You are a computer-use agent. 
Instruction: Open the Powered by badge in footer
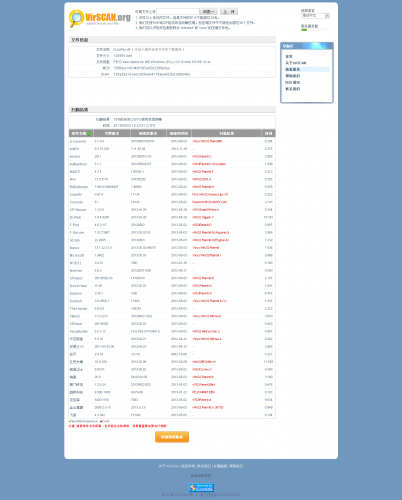[201, 488]
